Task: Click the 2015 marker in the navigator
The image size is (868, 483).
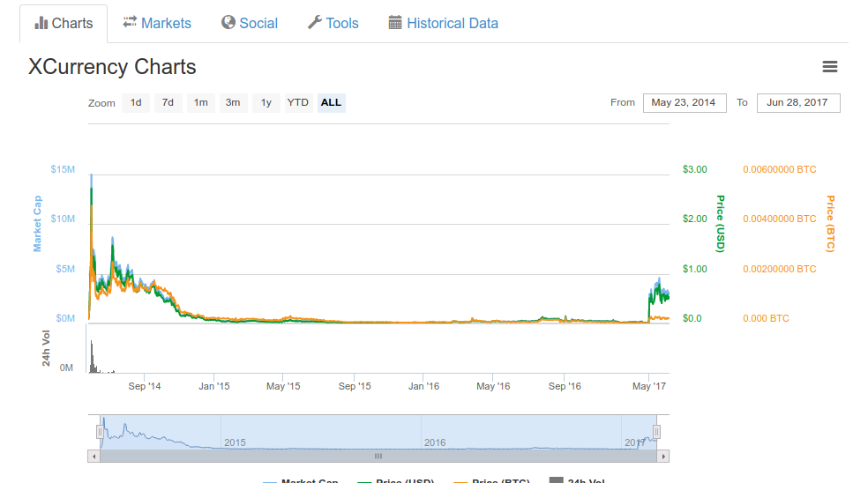Action: 235,442
